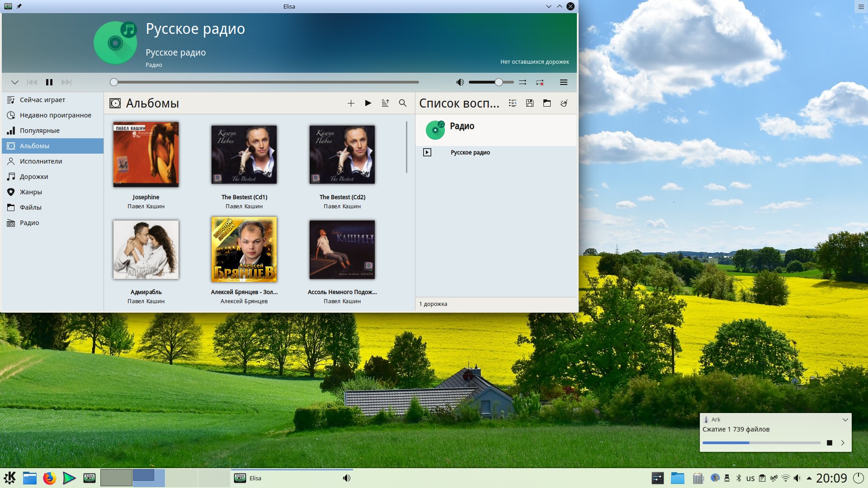Open search in the Albums view
868x488 pixels.
[x=402, y=103]
